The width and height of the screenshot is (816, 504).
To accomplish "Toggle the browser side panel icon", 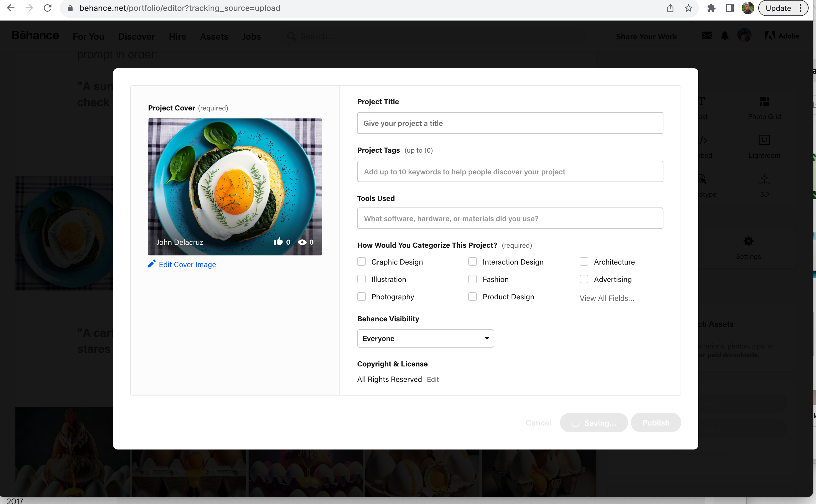I will tap(730, 8).
